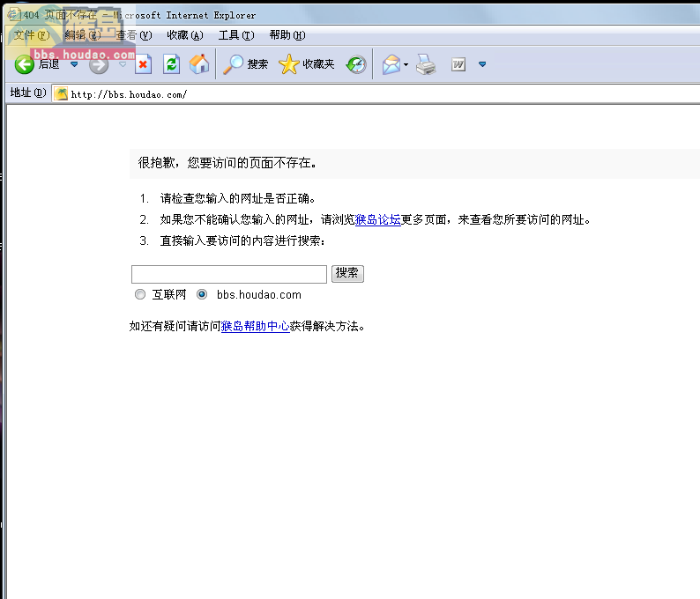Screen dimensions: 700x599
Task: Expand the Mail button dropdown arrow
Action: click(x=406, y=64)
